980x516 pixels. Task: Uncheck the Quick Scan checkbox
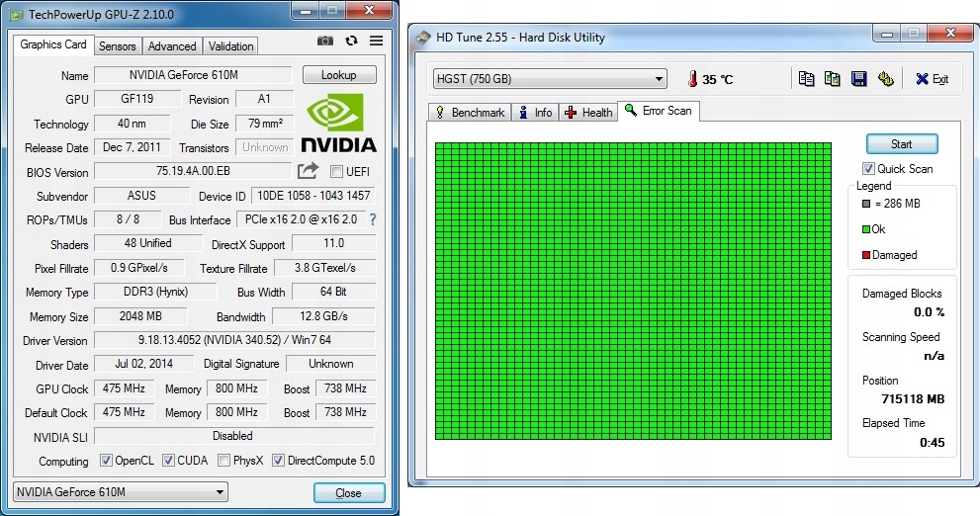click(x=868, y=169)
